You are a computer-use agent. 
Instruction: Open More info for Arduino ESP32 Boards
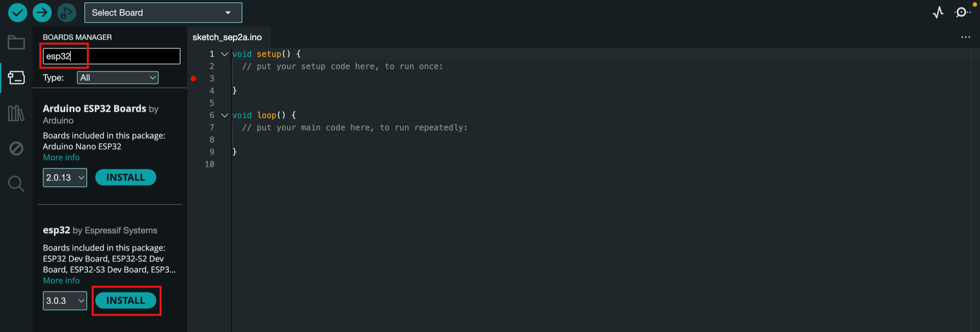[61, 157]
